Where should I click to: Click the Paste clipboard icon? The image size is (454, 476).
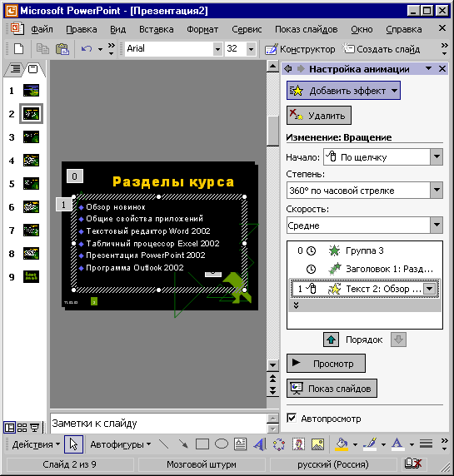click(x=62, y=48)
